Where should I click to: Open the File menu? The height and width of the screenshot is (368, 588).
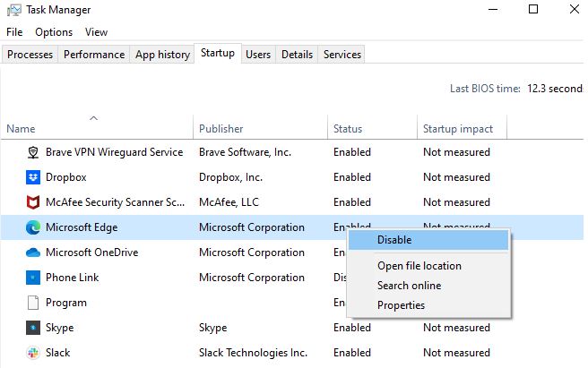14,32
